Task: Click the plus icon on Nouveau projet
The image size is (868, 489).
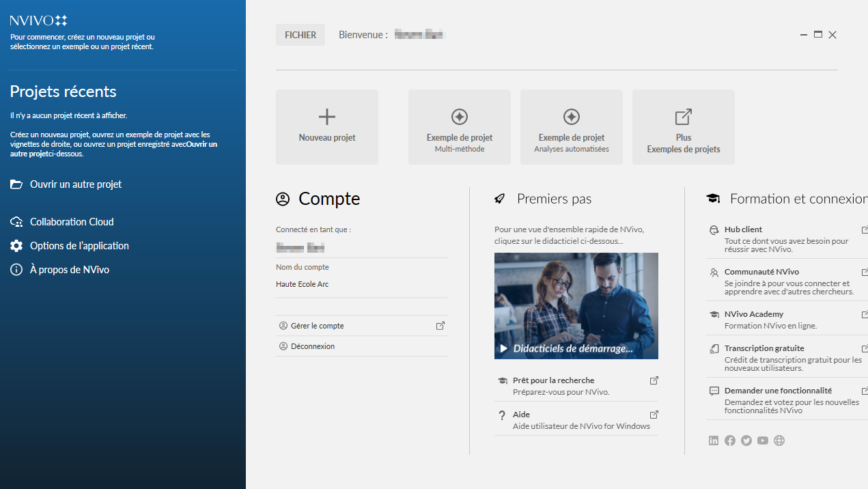Action: [x=327, y=117]
